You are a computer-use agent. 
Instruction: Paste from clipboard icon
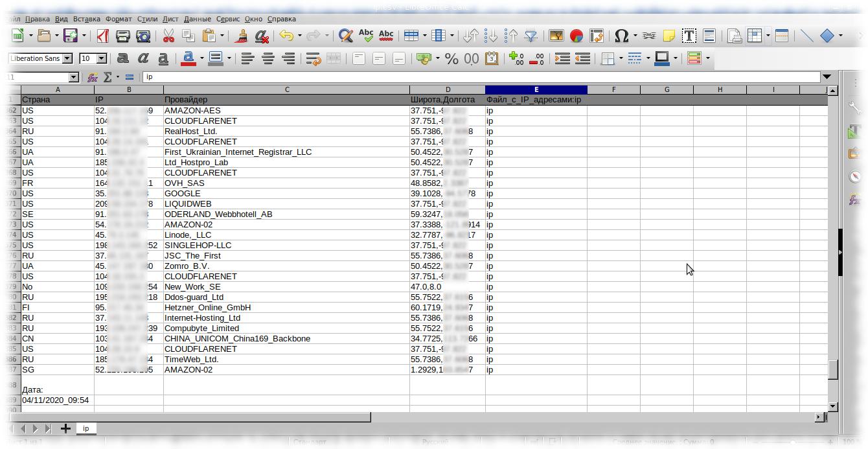point(209,36)
